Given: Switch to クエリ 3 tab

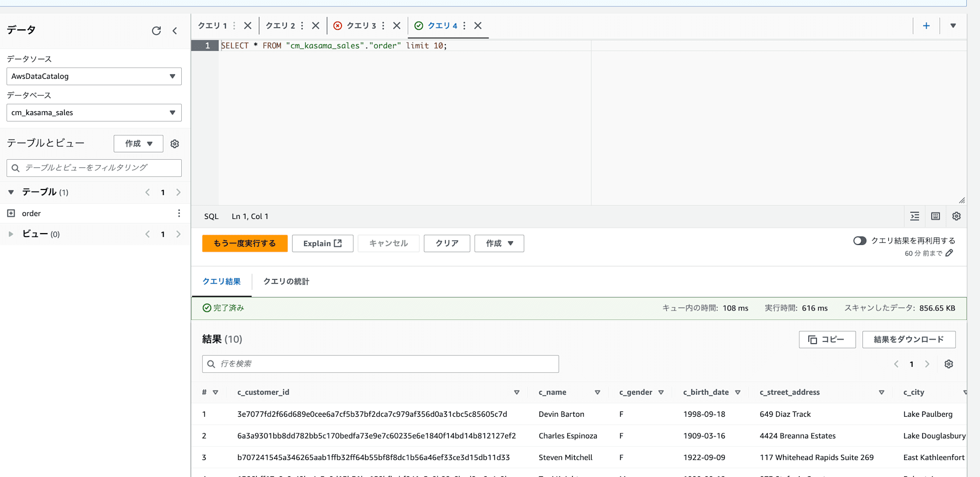Looking at the screenshot, I should coord(362,25).
